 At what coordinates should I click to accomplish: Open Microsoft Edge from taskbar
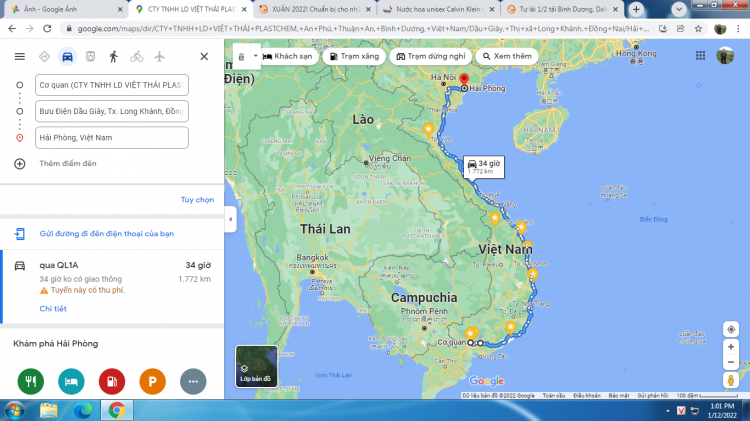click(83, 410)
